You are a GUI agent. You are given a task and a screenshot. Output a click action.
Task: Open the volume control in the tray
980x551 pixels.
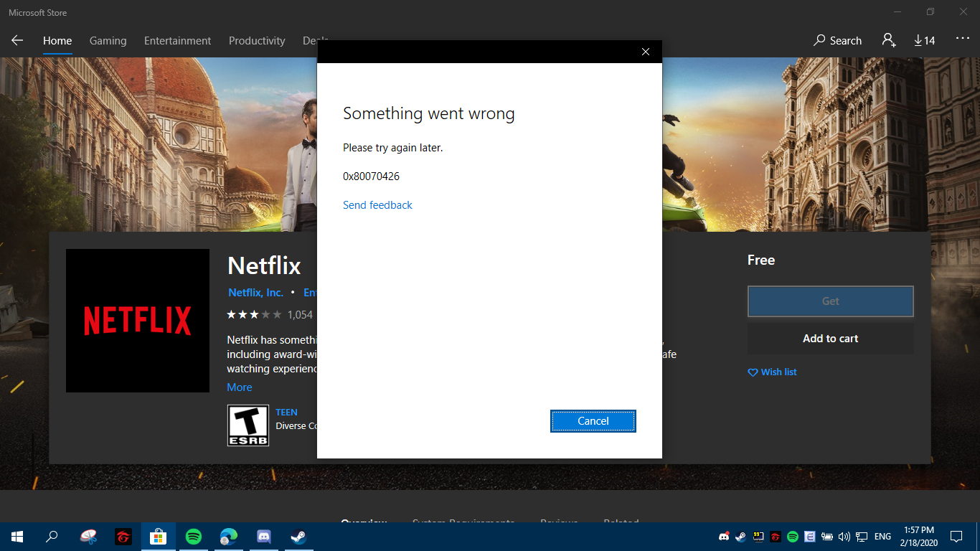[x=844, y=536]
